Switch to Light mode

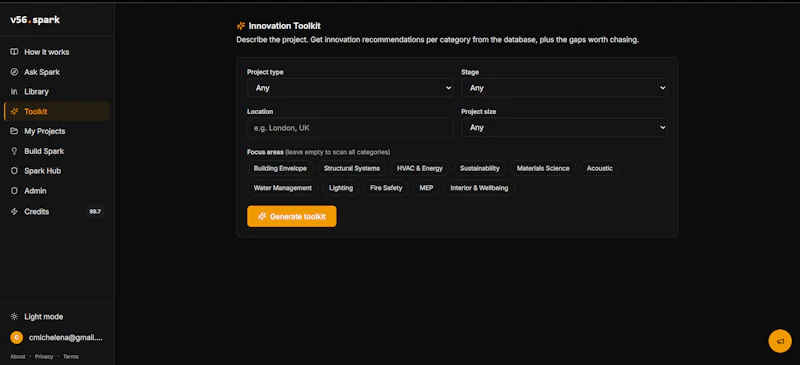[x=57, y=317]
